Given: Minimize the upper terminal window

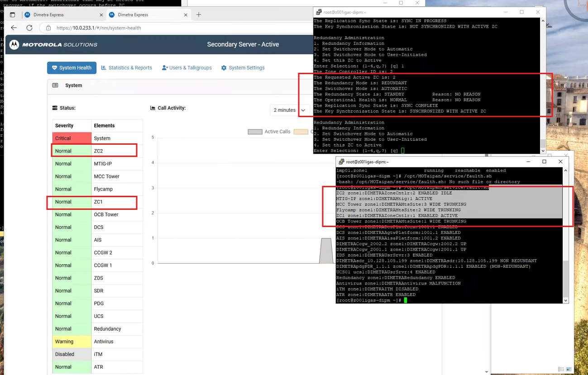Looking at the screenshot, I should pyautogui.click(x=506, y=12).
